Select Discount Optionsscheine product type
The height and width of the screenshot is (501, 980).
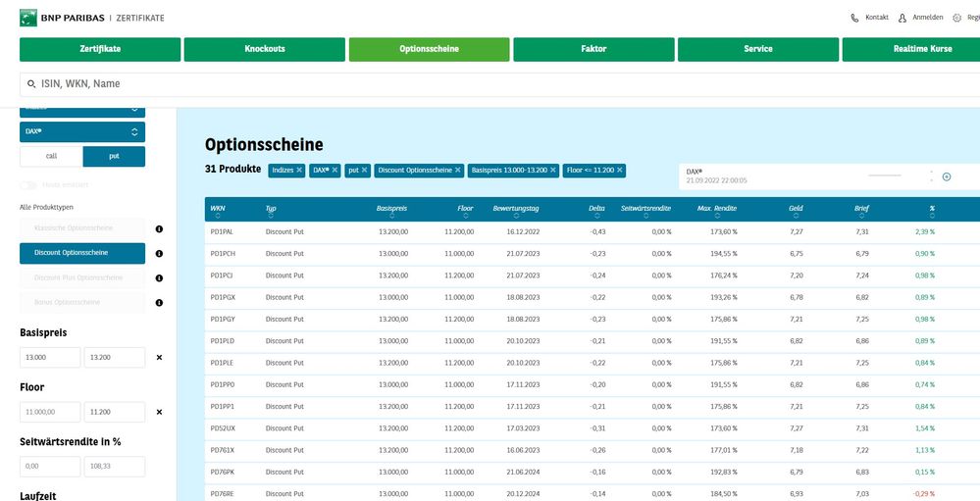click(82, 253)
